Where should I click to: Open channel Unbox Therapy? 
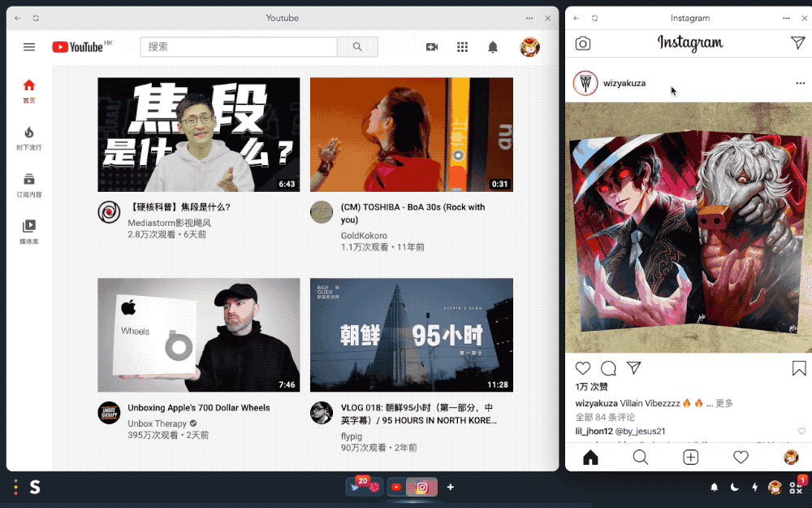(157, 423)
